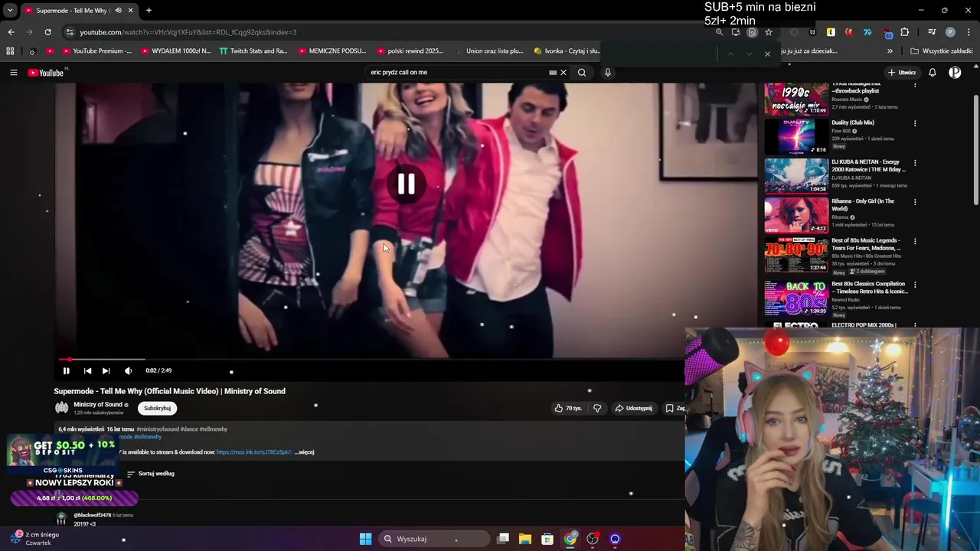Viewport: 980px width, 551px height.
Task: Open more options for 'Best of 80s Music Legends'
Action: pyautogui.click(x=915, y=241)
